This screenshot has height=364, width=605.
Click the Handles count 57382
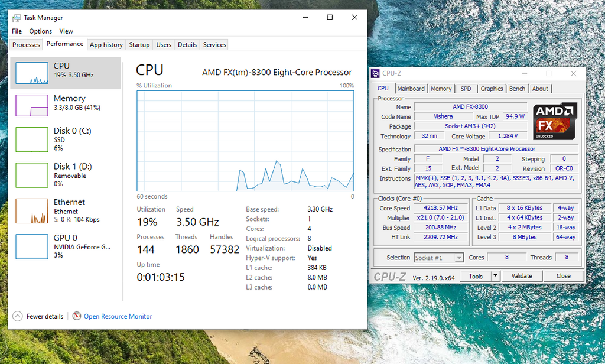(225, 250)
